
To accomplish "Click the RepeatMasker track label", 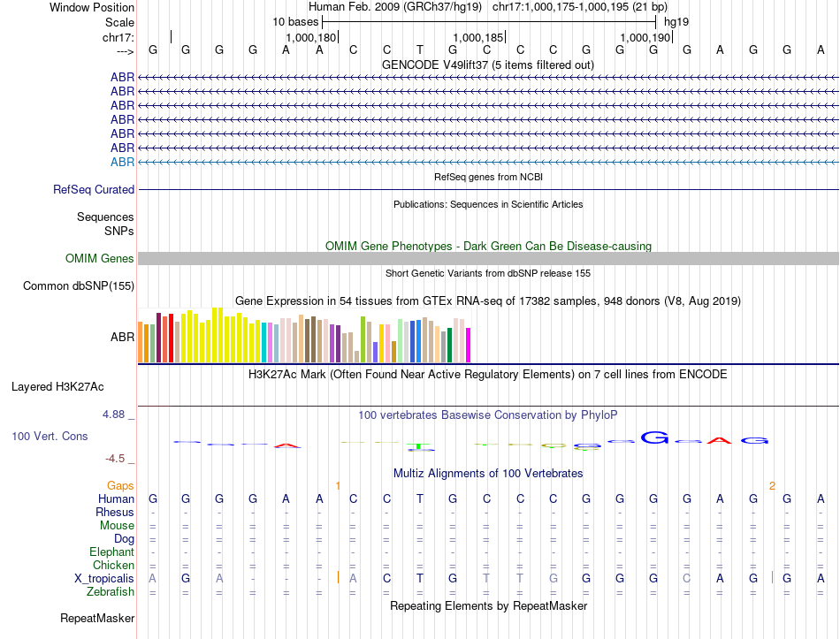I will coord(97,618).
